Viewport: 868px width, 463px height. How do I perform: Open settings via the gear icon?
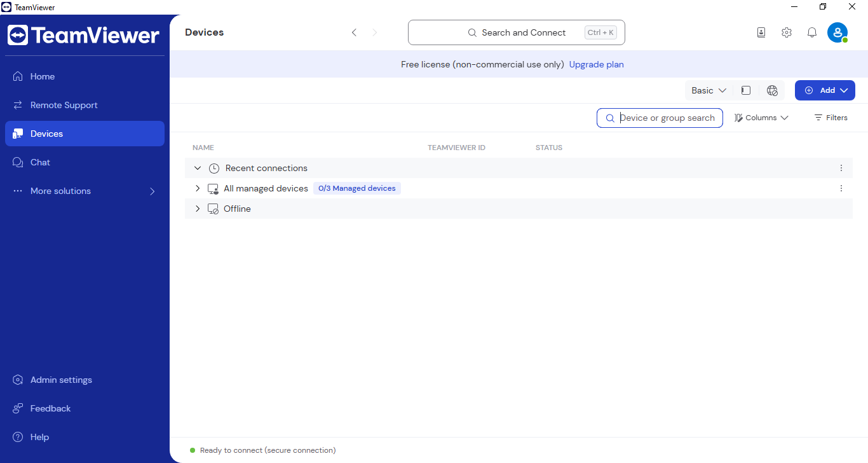787,32
